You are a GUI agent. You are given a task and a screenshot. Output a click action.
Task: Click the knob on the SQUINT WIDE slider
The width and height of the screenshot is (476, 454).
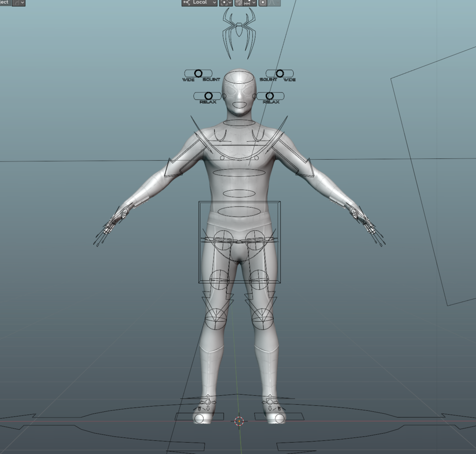(x=279, y=73)
